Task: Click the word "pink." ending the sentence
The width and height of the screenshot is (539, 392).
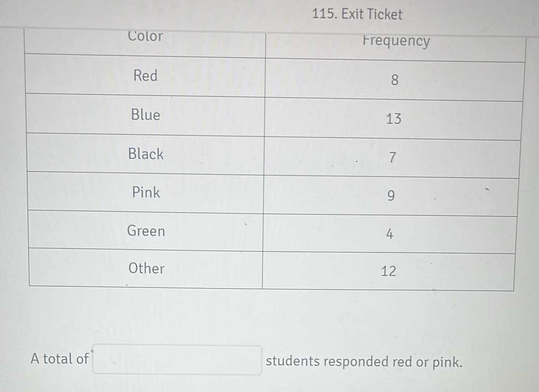Action: 448,362
